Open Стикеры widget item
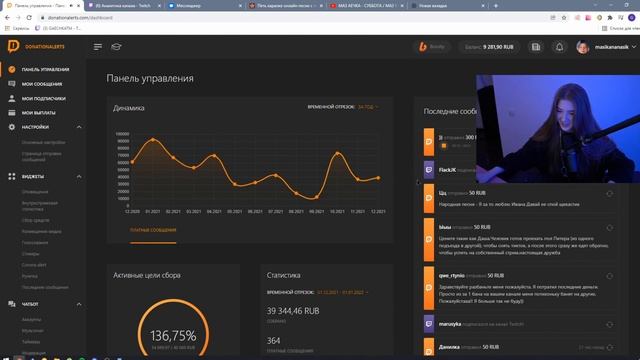The width and height of the screenshot is (640, 360). point(30,254)
